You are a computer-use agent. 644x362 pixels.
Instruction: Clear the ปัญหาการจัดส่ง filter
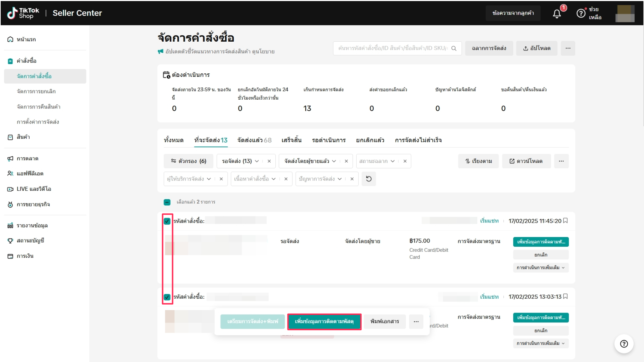352,179
